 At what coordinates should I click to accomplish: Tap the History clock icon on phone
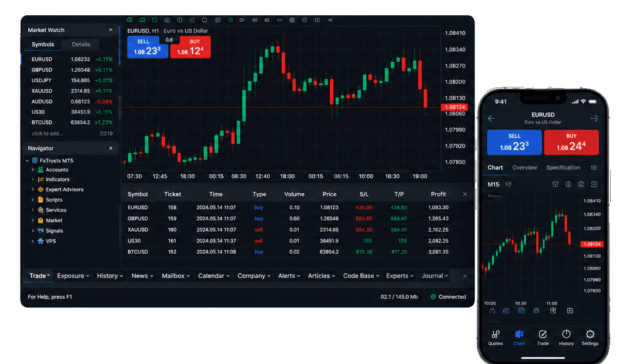[x=566, y=334]
